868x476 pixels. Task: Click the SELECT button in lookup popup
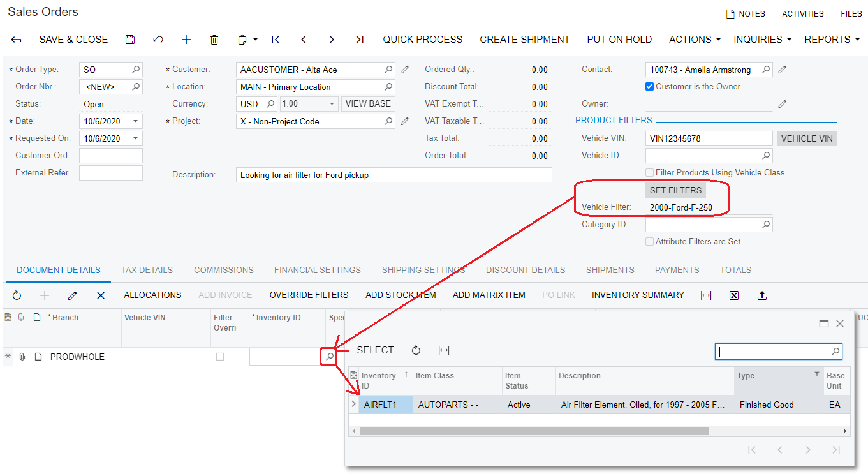[x=375, y=350]
